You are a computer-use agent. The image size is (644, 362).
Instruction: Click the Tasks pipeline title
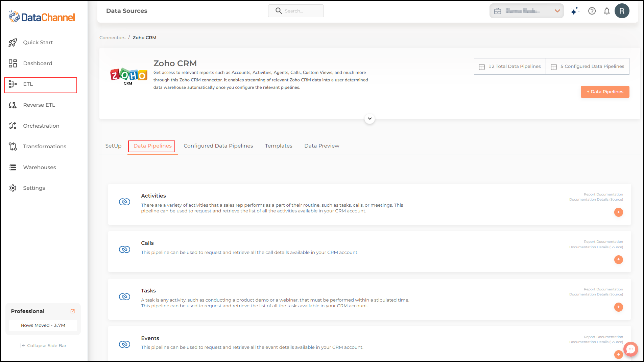(x=148, y=291)
